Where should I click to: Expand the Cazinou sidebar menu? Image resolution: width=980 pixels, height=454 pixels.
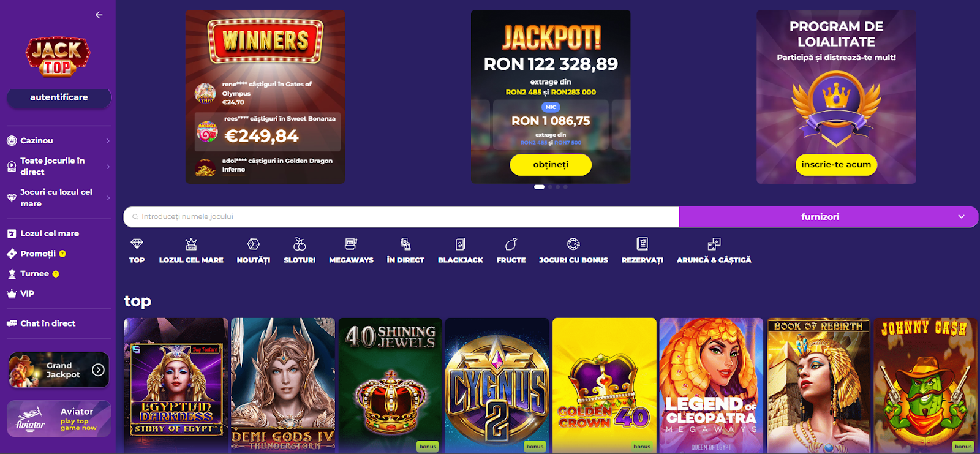point(58,140)
